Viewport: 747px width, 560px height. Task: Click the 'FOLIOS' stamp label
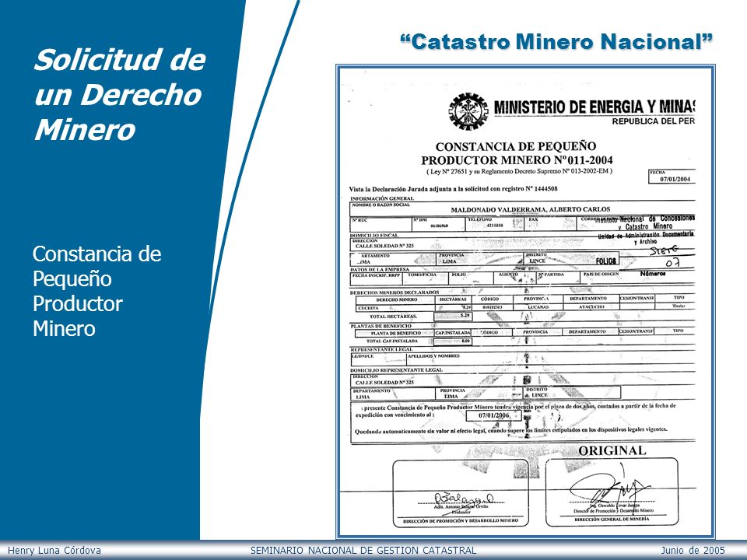(605, 261)
